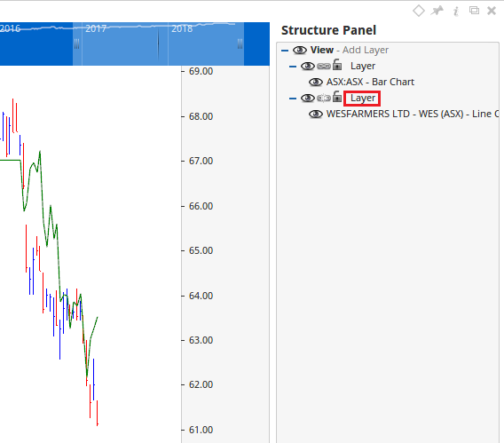Screen dimensions: 504x443
Task: Click unlock icon on first Layer
Action: (337, 65)
